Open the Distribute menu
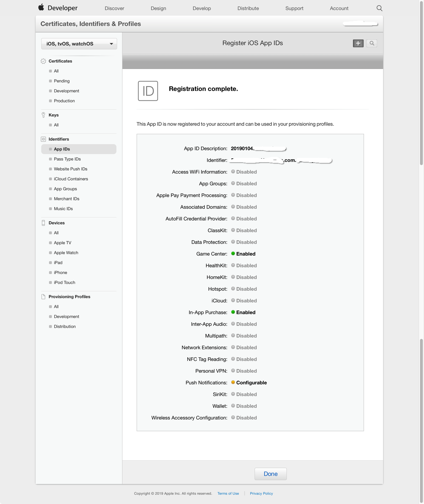 tap(248, 8)
